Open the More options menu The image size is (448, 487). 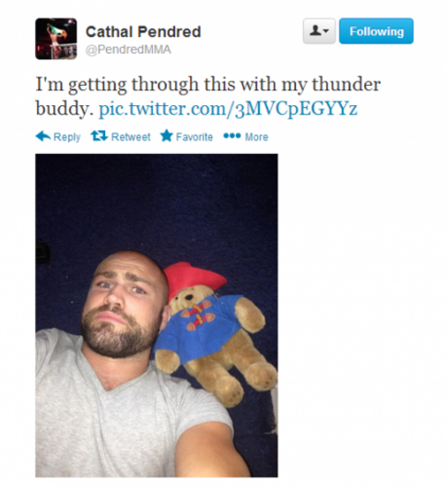[x=246, y=137]
